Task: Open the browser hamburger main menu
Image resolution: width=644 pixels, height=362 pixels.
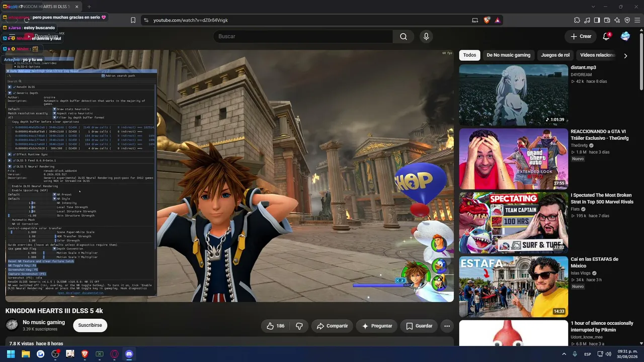Action: click(x=636, y=20)
